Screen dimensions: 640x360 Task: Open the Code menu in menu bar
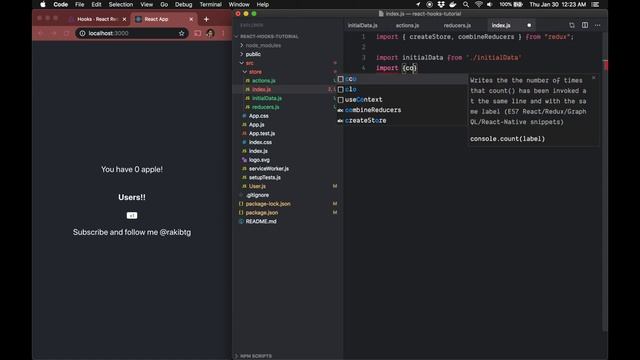(x=60, y=4)
